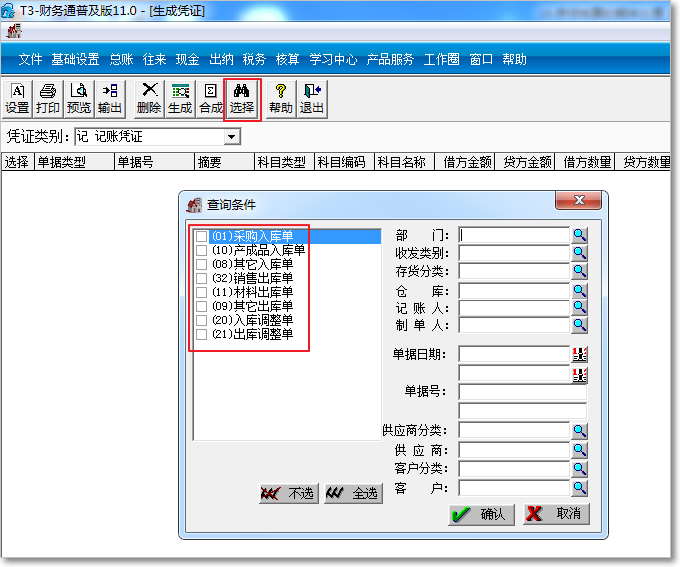
Task: Open lookup for 制单人 field
Action: pos(579,324)
